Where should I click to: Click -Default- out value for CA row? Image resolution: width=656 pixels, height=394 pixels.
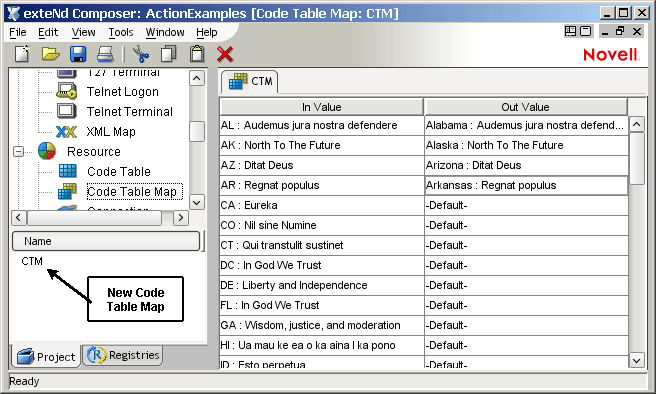(526, 205)
